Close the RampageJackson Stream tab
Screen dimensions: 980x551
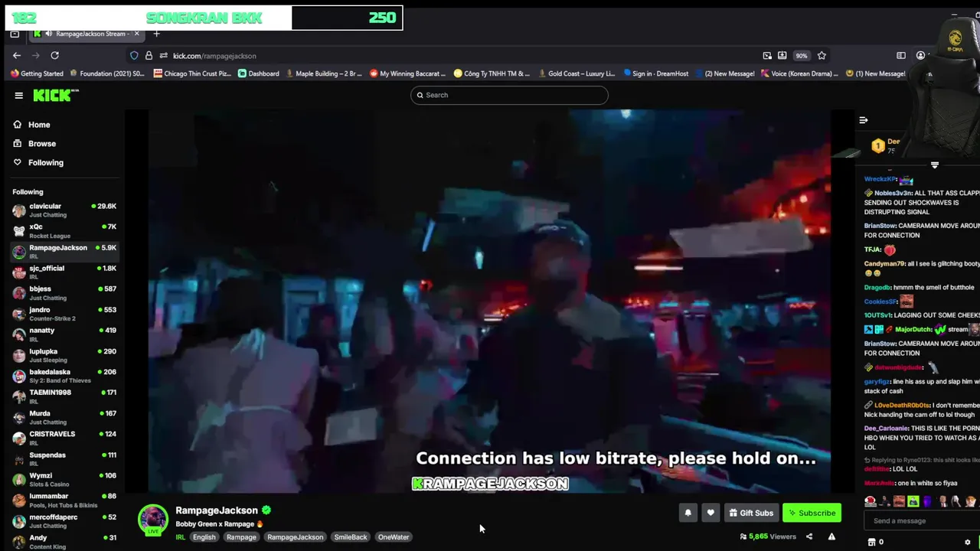coord(136,34)
